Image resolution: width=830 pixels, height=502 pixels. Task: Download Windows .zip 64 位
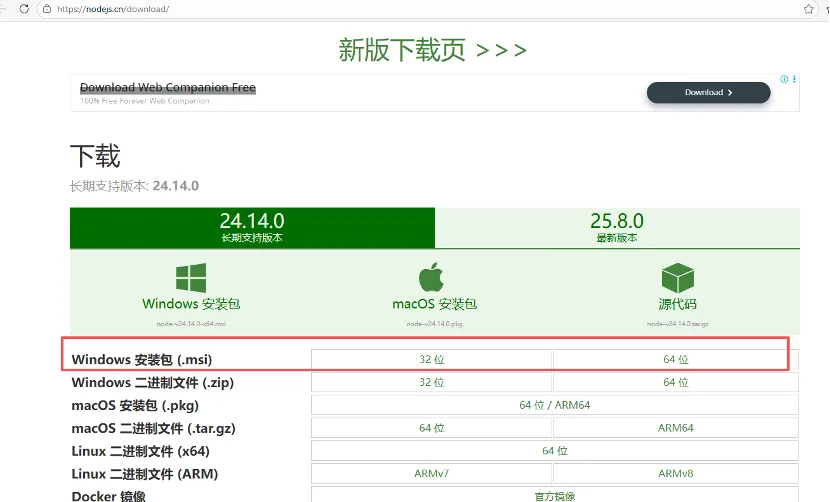[676, 382]
